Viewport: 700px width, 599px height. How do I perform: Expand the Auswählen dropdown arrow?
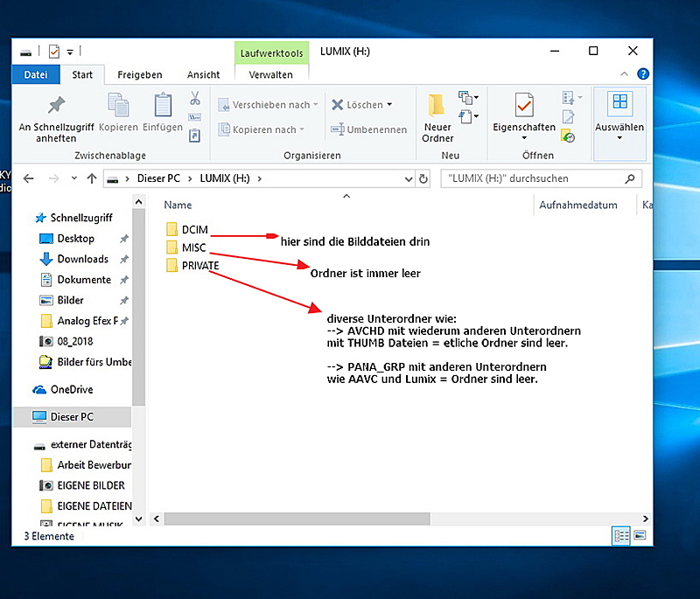619,138
